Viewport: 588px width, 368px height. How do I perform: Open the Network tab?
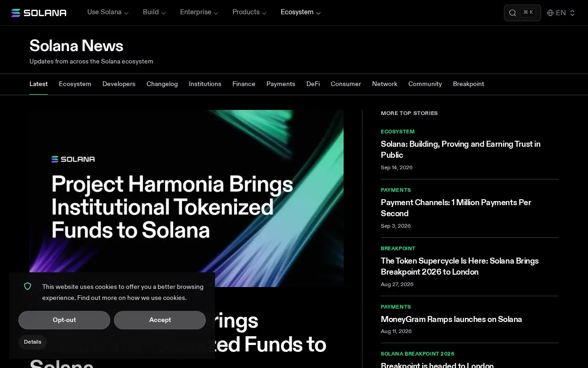[384, 84]
